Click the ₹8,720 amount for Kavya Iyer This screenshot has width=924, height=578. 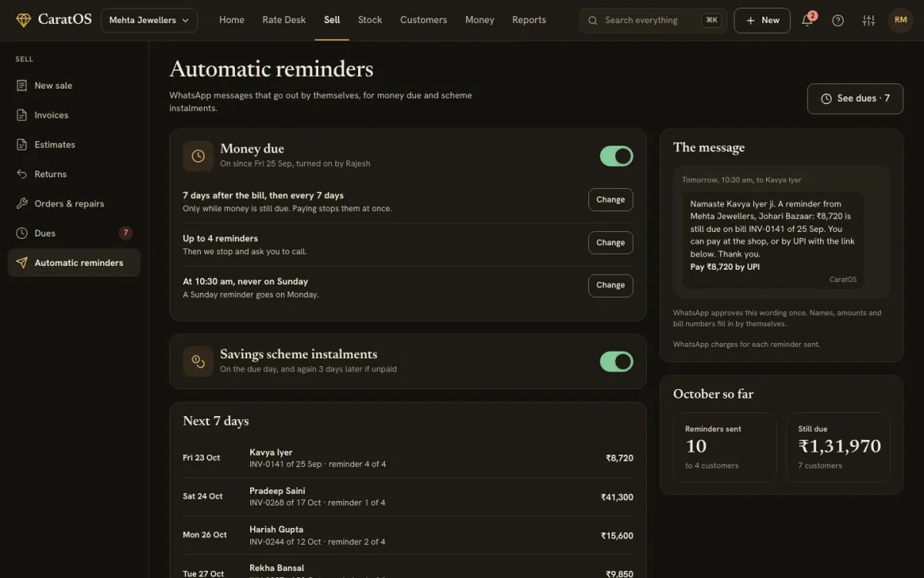click(619, 458)
